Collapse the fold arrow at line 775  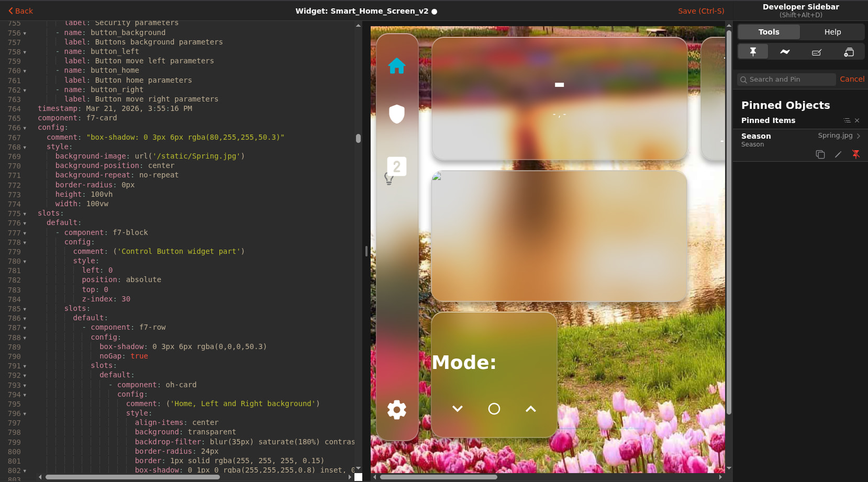(x=25, y=214)
